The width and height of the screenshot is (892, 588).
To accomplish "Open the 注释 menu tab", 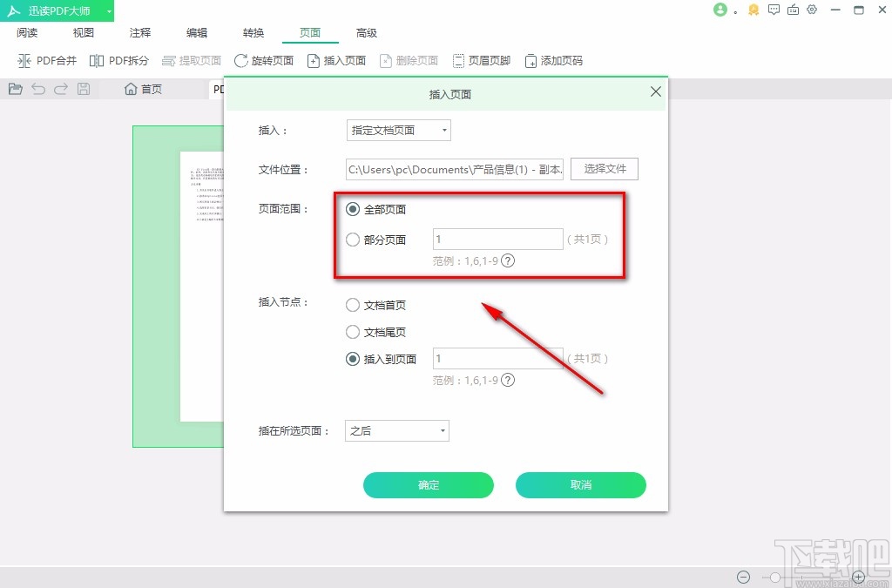I will [x=139, y=32].
